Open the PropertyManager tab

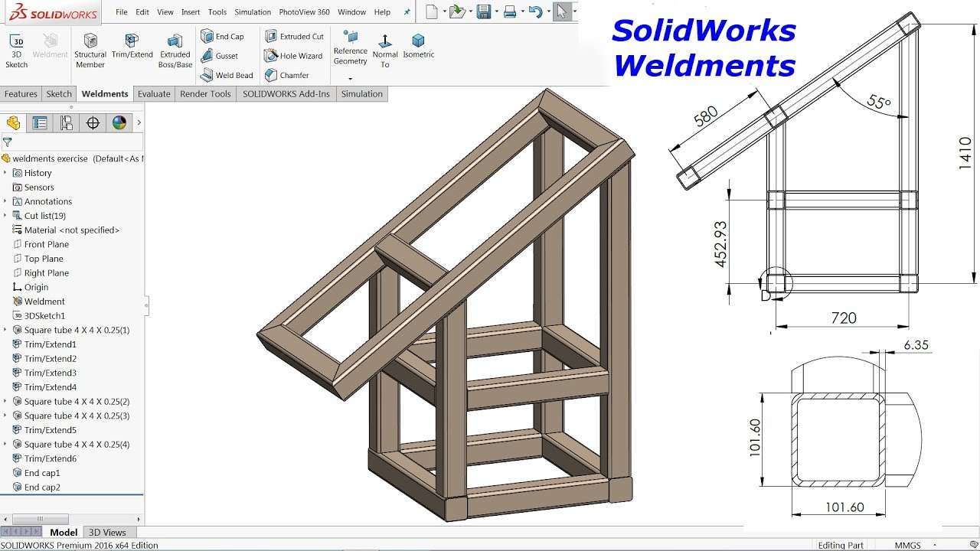pos(40,122)
